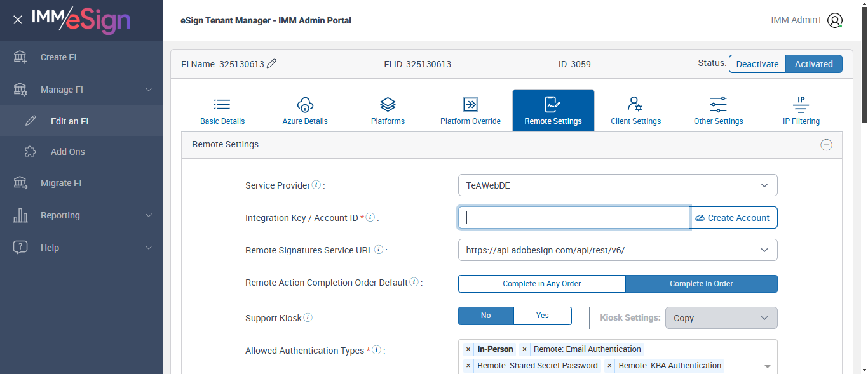Collapse the Remote Settings panel minus icon
The width and height of the screenshot is (868, 374).
pyautogui.click(x=826, y=145)
